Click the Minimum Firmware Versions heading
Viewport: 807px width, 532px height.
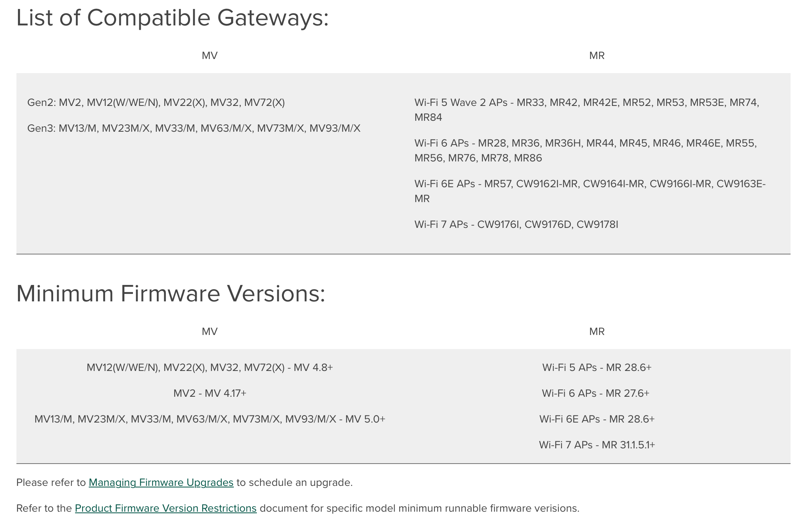click(x=170, y=292)
